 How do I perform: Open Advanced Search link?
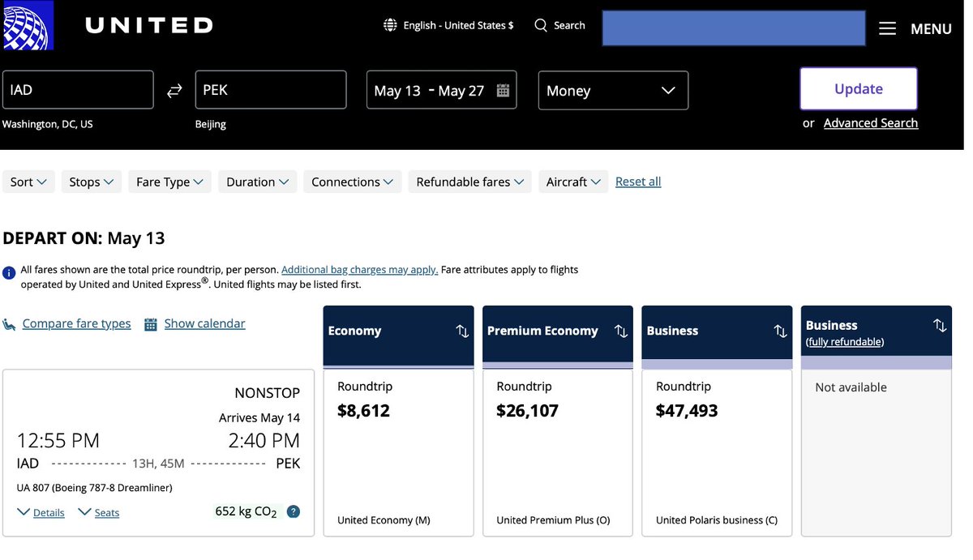(x=871, y=123)
